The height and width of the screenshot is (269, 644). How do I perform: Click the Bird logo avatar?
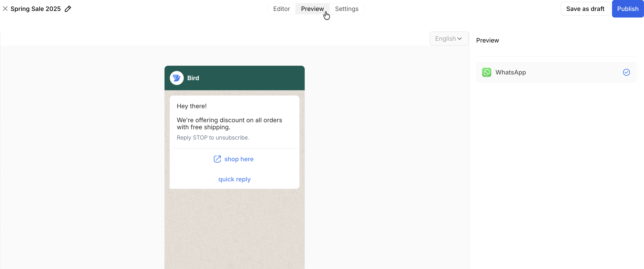177,78
